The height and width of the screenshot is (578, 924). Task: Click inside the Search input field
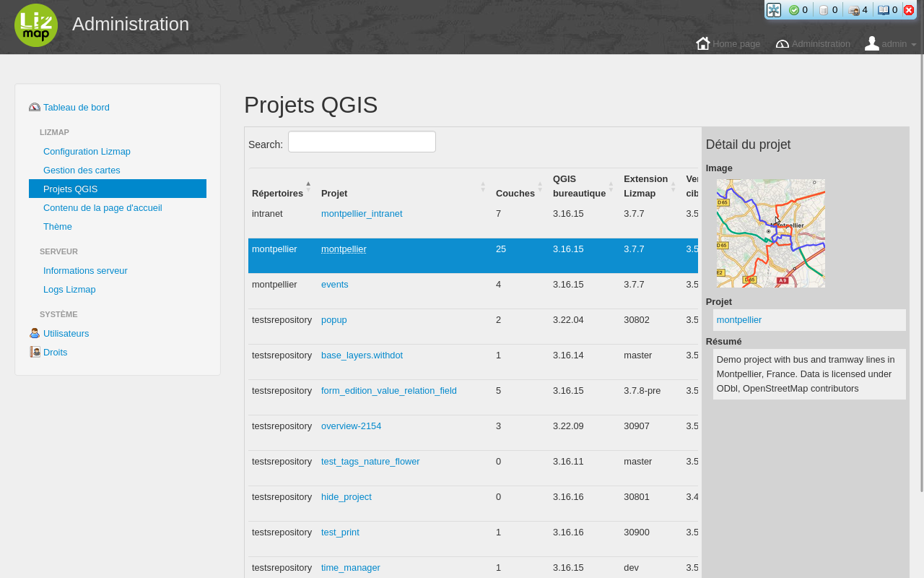(361, 142)
